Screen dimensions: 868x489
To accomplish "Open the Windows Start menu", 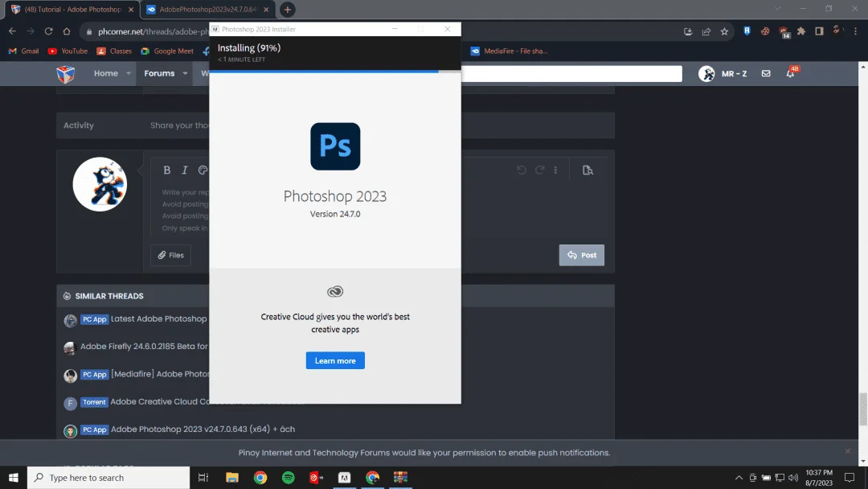I will [x=14, y=478].
